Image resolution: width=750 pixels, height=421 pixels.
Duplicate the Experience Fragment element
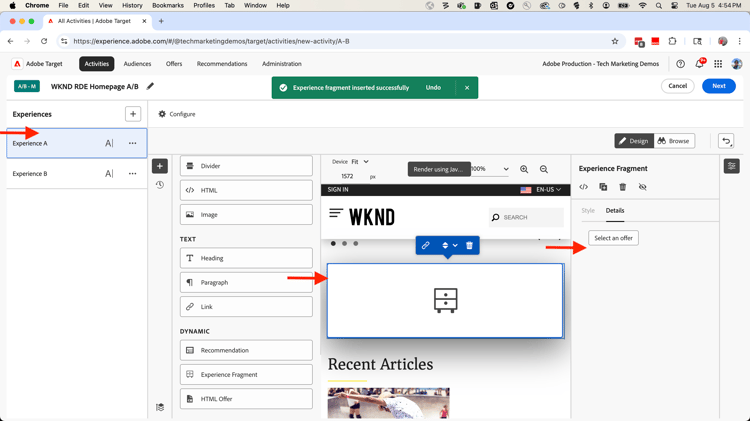point(603,187)
